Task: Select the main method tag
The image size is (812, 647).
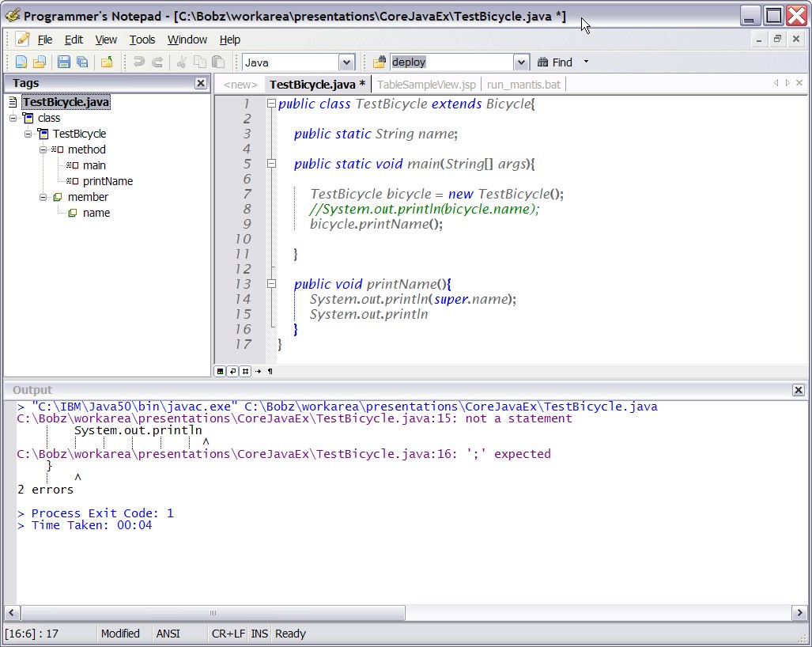Action: point(94,165)
